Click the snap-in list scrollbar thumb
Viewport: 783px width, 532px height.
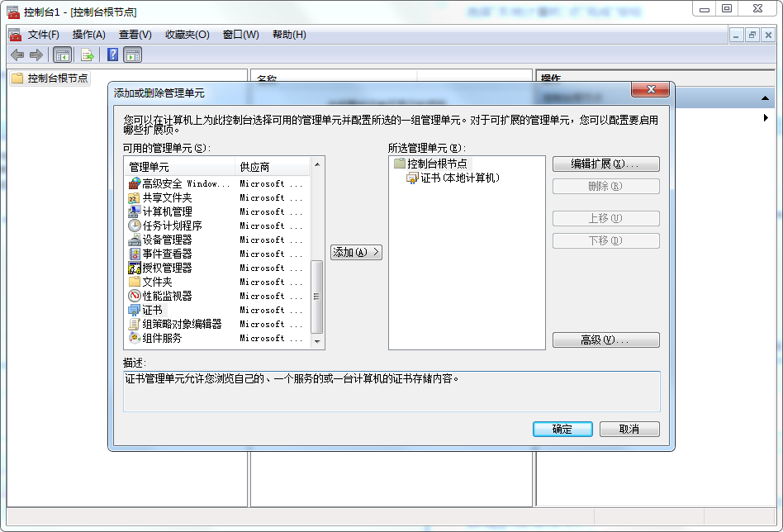[x=316, y=297]
